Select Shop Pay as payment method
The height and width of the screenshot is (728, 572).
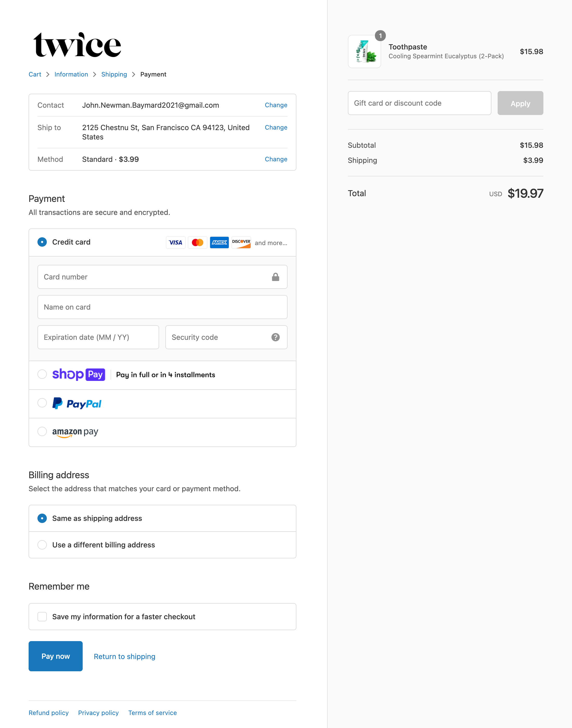(x=42, y=375)
